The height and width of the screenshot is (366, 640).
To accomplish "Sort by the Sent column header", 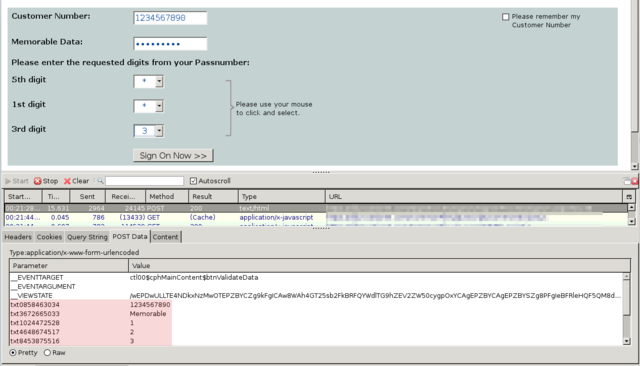I will (88, 197).
